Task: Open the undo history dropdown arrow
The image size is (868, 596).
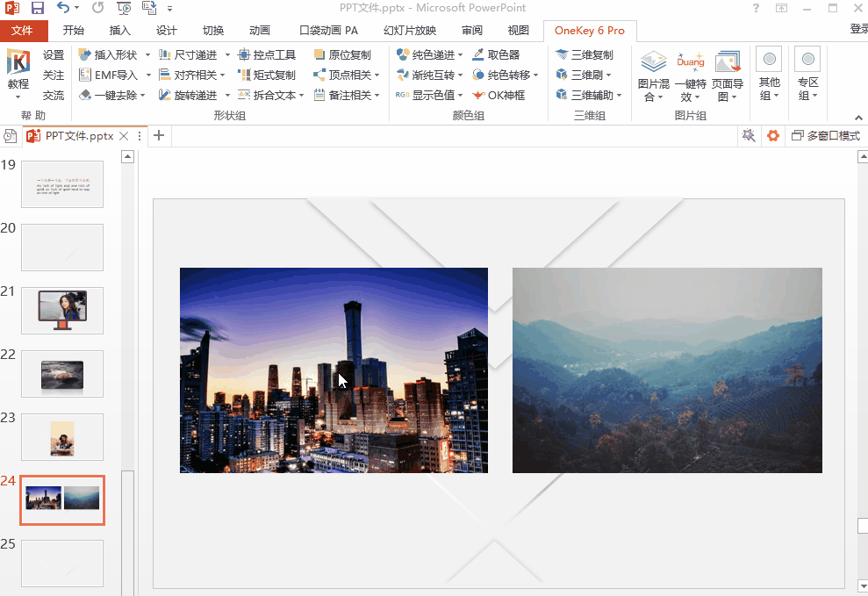Action: (76, 8)
